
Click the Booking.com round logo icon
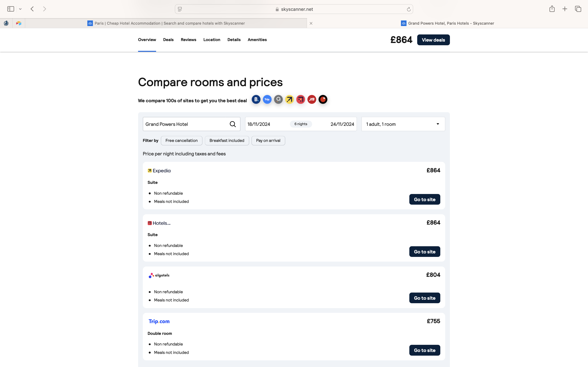tap(256, 99)
